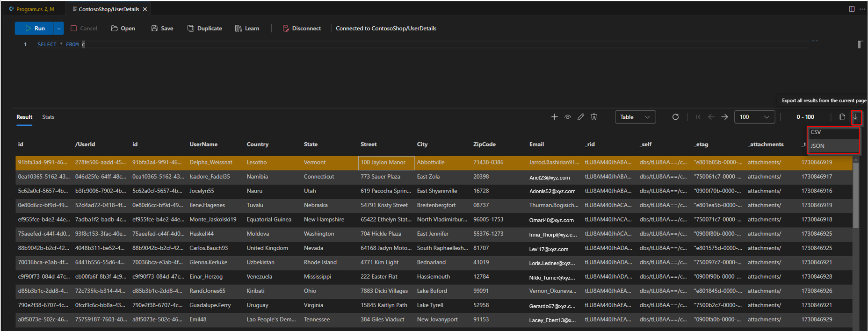Click the Venezuela country cell
The width and height of the screenshot is (868, 331).
(x=259, y=277)
